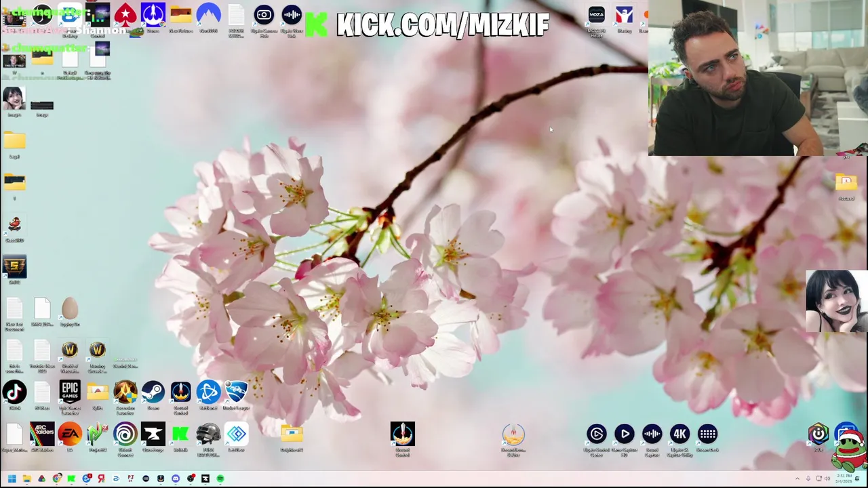Open the MOZA Pit House shortcut

596,14
